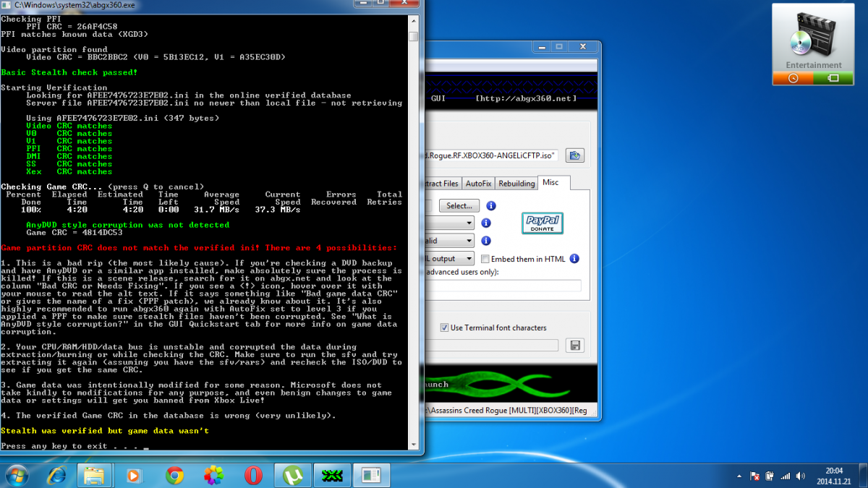
Task: Click the 'Xex CRC matches' line
Action: pyautogui.click(x=69, y=171)
